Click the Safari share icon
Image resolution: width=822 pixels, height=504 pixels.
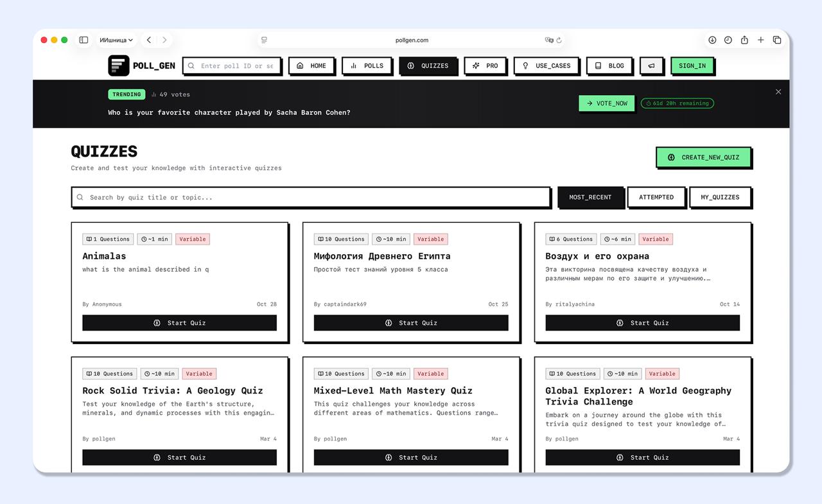744,40
